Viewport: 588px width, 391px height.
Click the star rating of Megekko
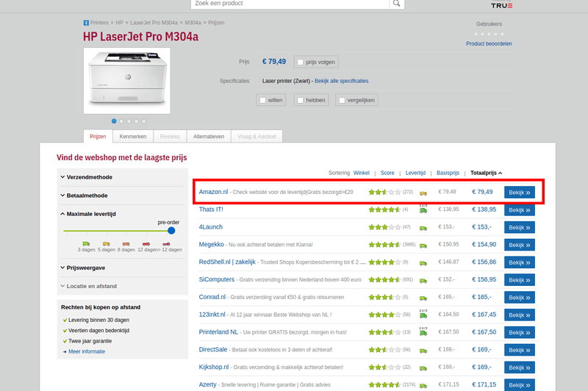coord(384,245)
